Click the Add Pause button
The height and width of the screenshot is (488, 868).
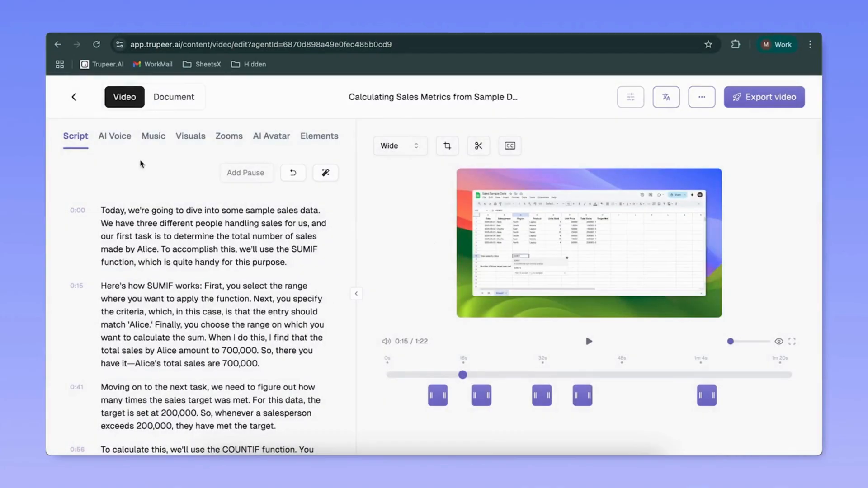245,173
